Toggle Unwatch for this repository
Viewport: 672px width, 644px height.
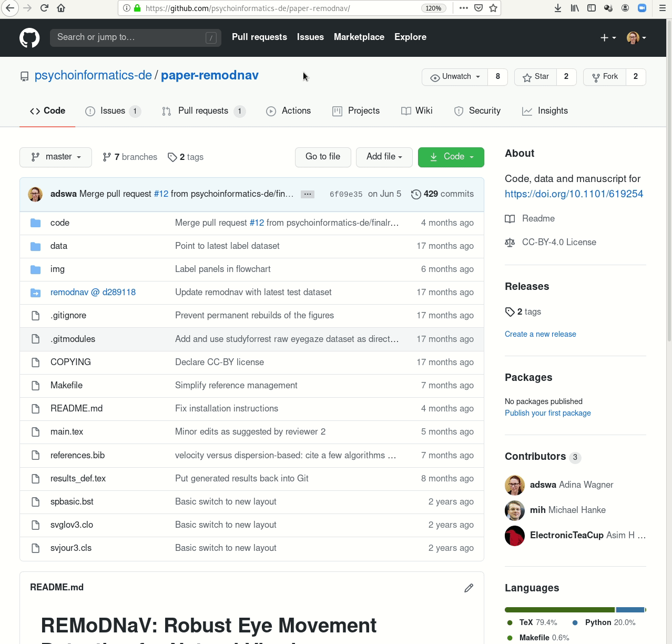(x=455, y=77)
